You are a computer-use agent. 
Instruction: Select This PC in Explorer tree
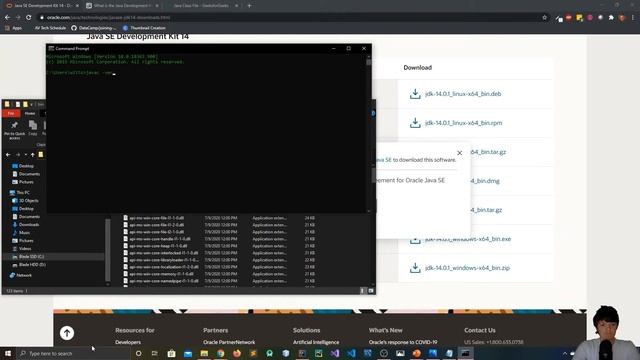19,193
